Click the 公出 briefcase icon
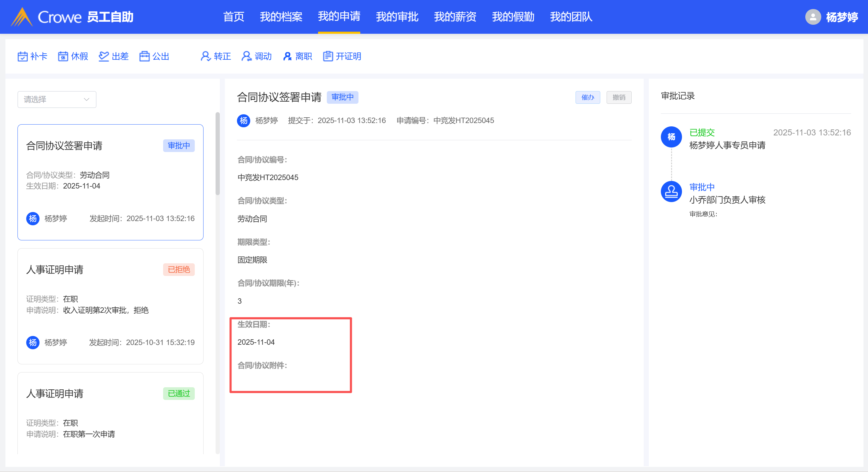868x472 pixels. click(x=144, y=56)
